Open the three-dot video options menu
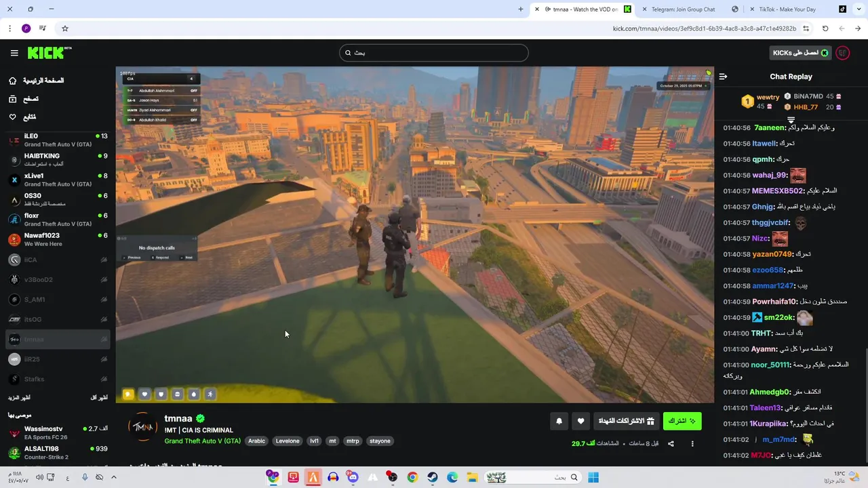This screenshot has width=868, height=488. 692,444
